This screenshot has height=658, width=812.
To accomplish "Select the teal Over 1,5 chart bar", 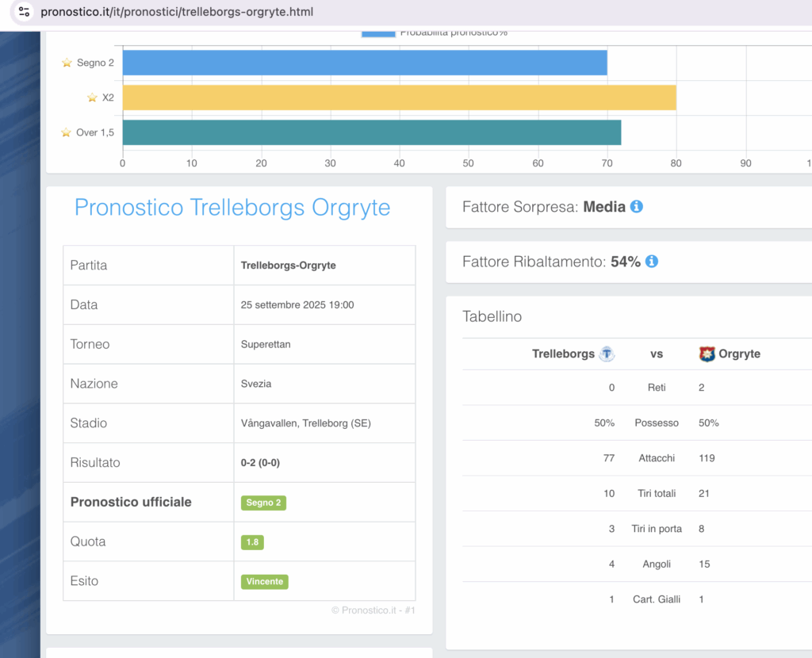I will [x=372, y=132].
